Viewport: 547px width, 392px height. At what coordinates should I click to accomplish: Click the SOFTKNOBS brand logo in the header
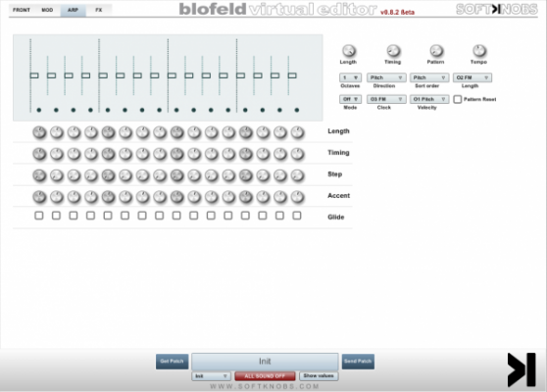tap(497, 10)
